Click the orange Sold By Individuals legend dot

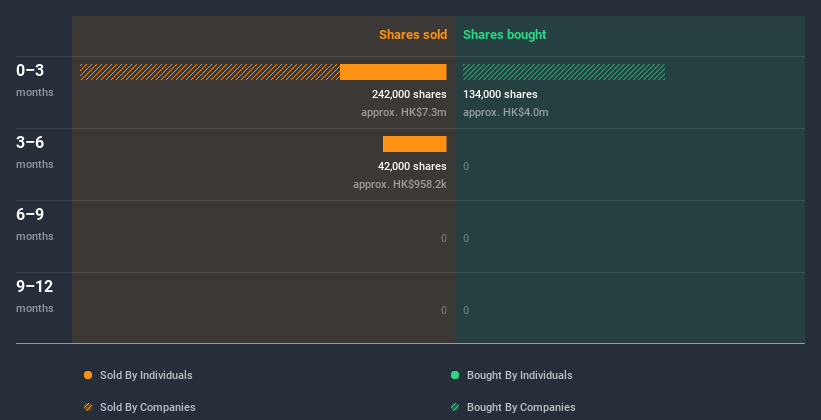88,375
